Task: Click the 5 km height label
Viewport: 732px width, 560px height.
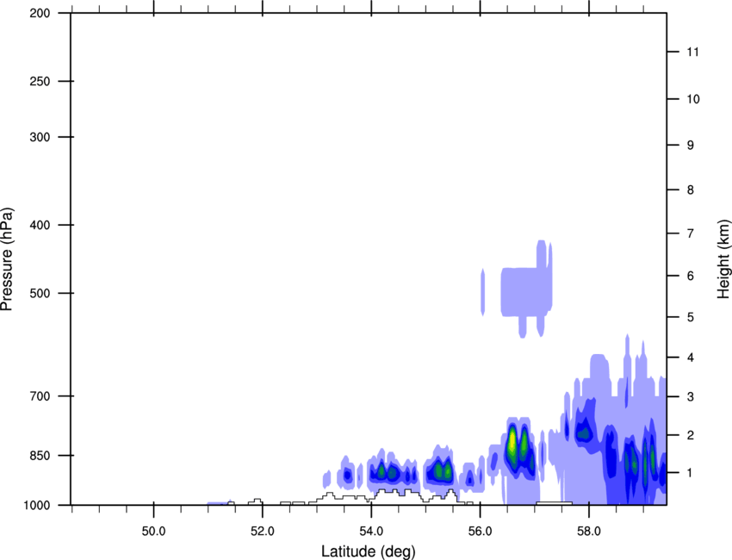Action: pos(691,317)
